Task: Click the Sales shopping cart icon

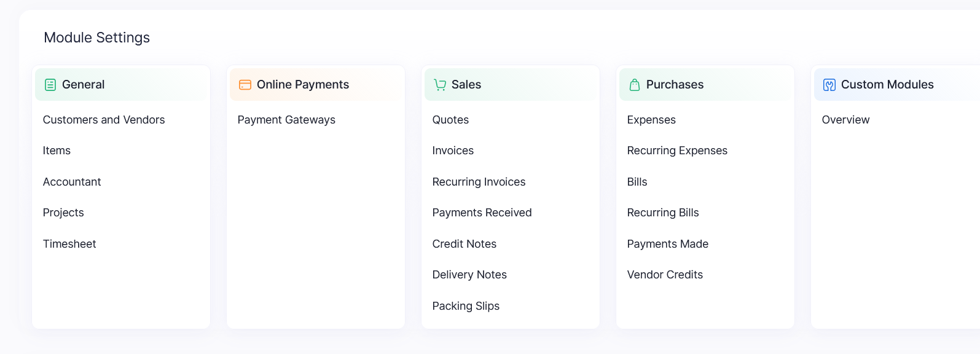Action: 440,85
